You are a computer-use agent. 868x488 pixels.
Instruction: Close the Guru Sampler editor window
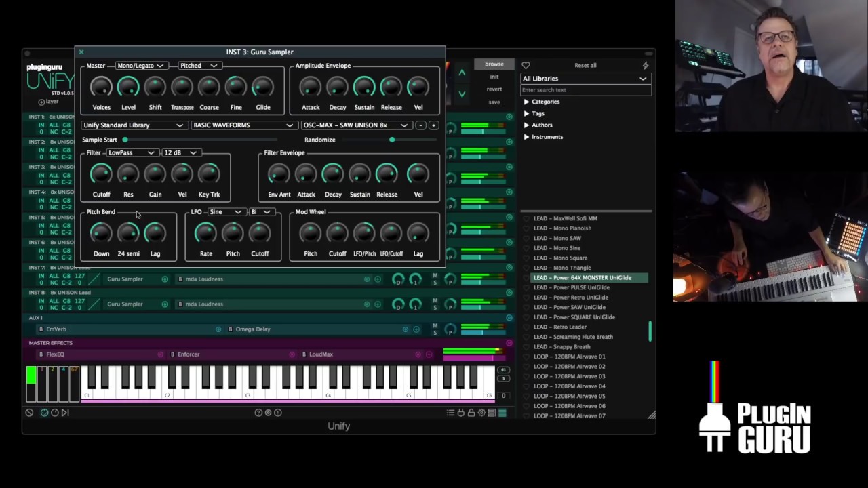point(81,52)
